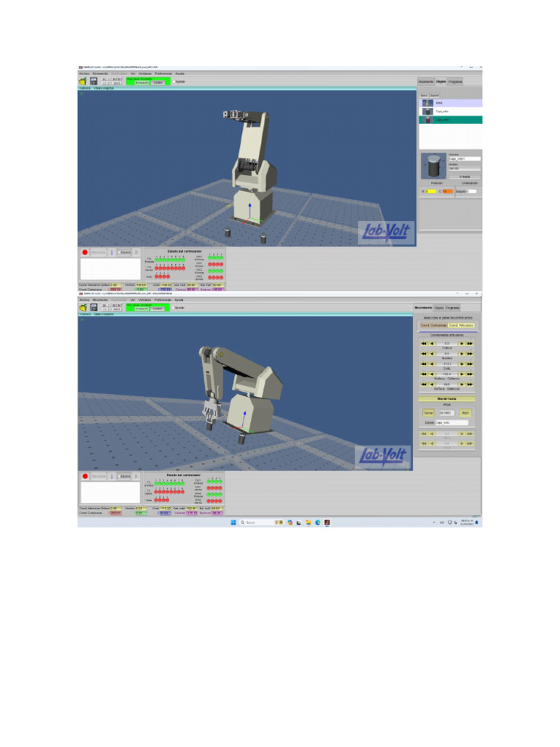Open Archivo menu in Objetos-panel window

point(84,74)
